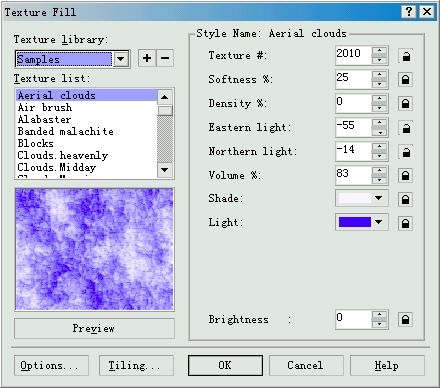Select Clouds.heavenly in texture list
Viewport: 440px width, 388px height.
pos(86,155)
